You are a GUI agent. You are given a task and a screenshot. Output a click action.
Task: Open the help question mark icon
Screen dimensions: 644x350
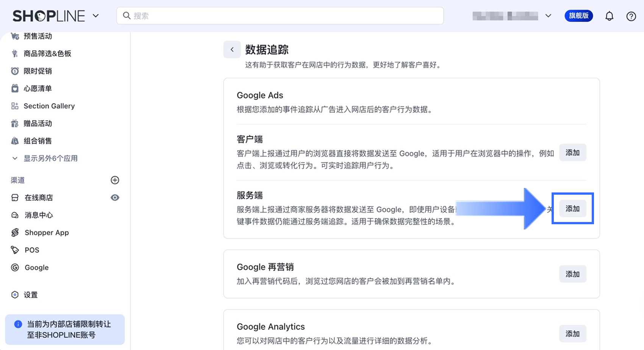[631, 16]
